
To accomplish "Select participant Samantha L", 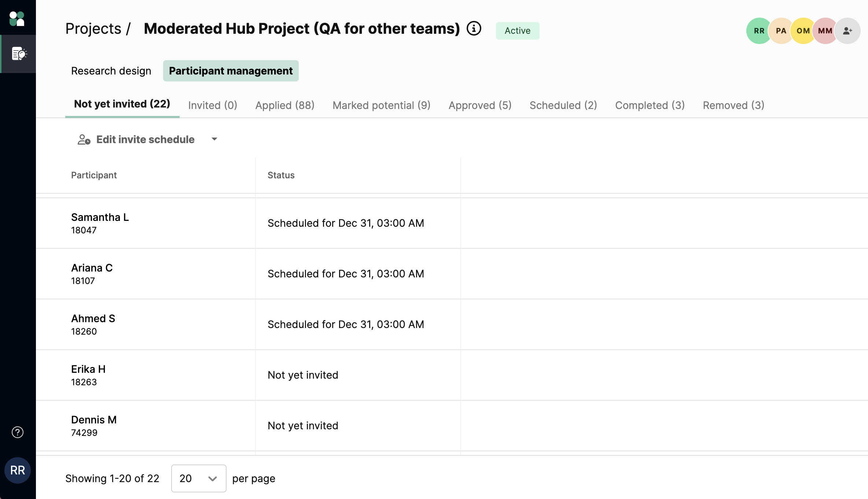I will click(100, 217).
